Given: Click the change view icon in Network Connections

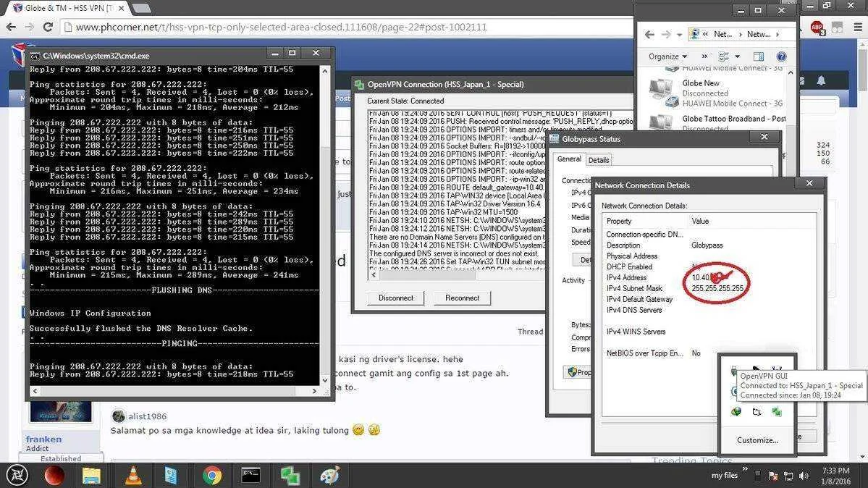Looking at the screenshot, I should (723, 56).
